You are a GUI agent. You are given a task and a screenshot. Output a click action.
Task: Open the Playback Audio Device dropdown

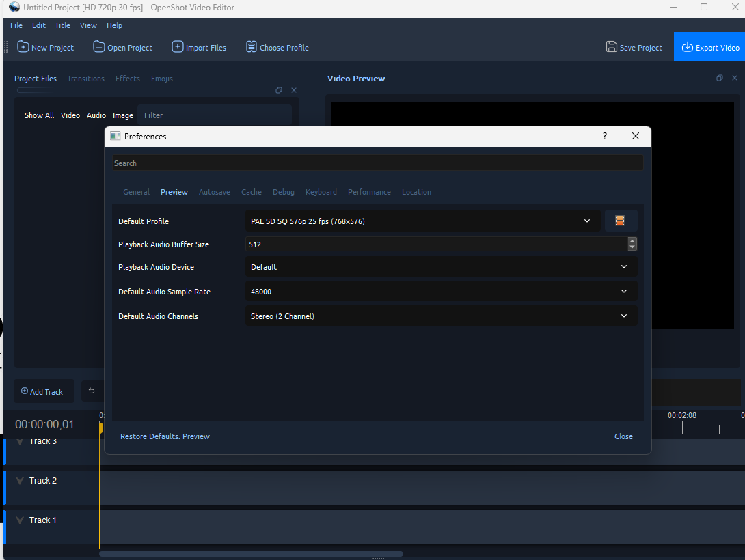(441, 267)
